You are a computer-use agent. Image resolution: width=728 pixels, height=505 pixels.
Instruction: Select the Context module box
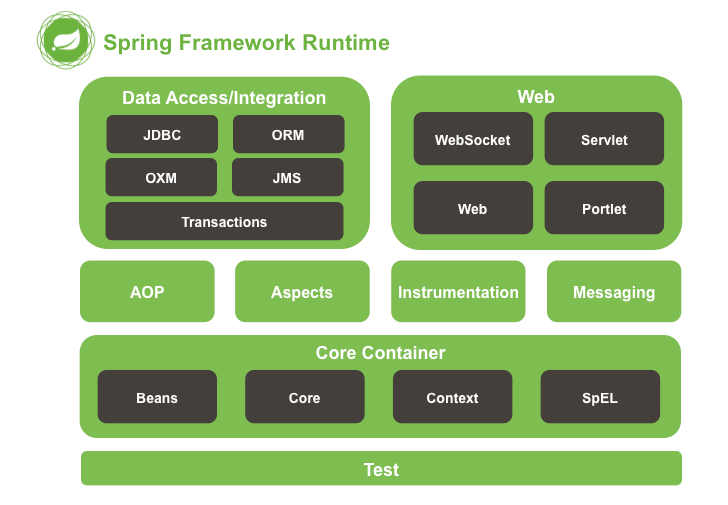[x=452, y=397]
